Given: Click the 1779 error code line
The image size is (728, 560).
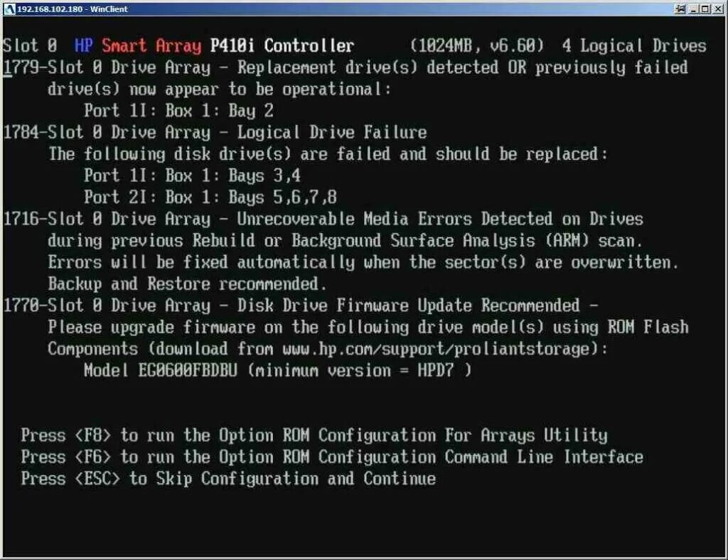Looking at the screenshot, I should tap(346, 68).
